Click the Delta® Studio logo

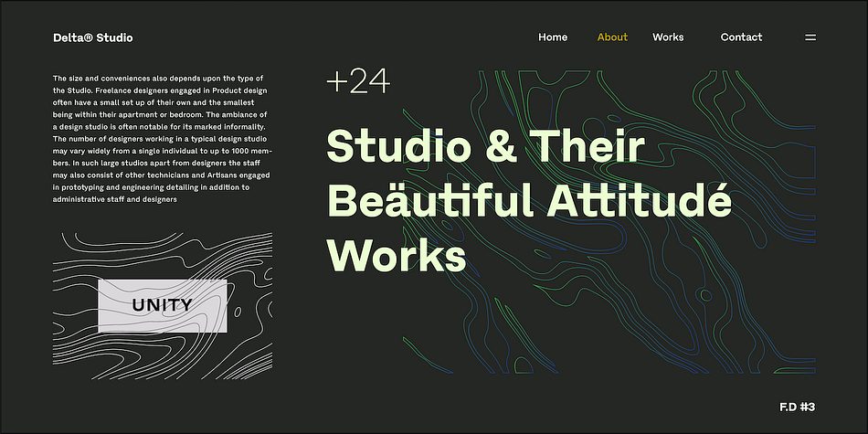pos(93,37)
